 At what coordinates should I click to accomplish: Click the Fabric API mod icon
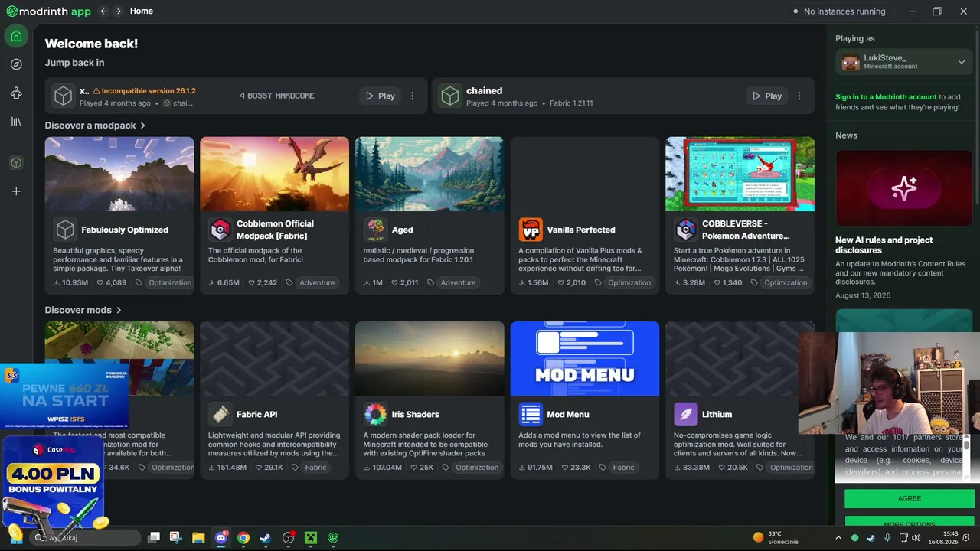pos(220,414)
